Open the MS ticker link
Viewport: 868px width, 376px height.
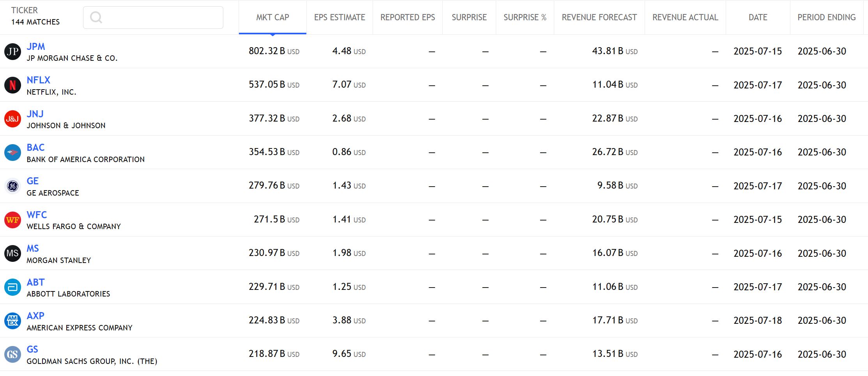pyautogui.click(x=33, y=248)
